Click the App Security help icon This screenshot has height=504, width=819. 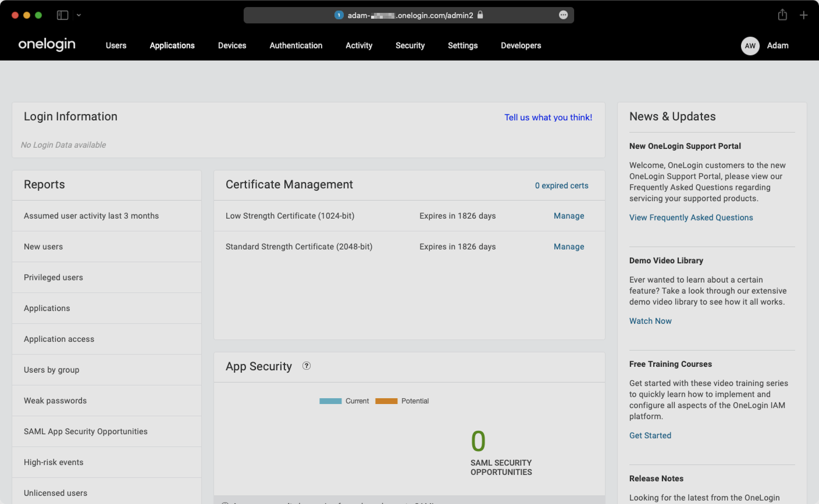306,366
